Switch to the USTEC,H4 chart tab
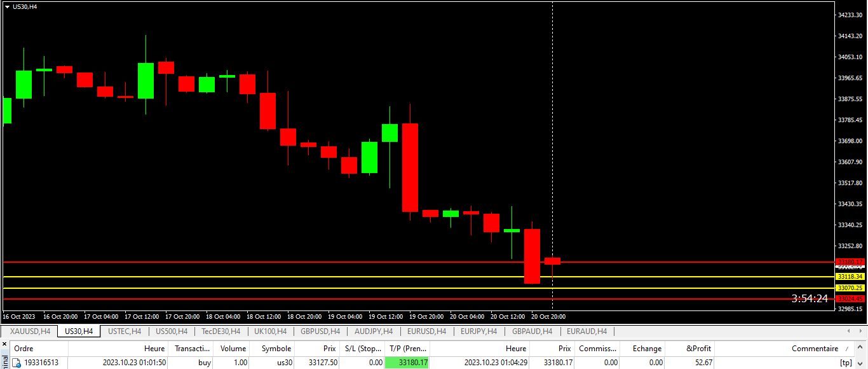The height and width of the screenshot is (369, 868). point(124,331)
